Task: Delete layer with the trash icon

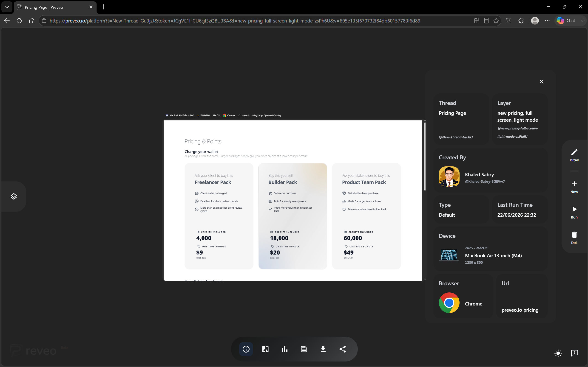Action: (574, 238)
